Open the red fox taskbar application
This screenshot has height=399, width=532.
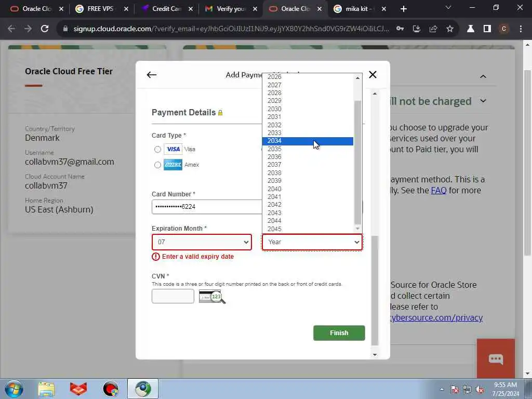pos(78,389)
